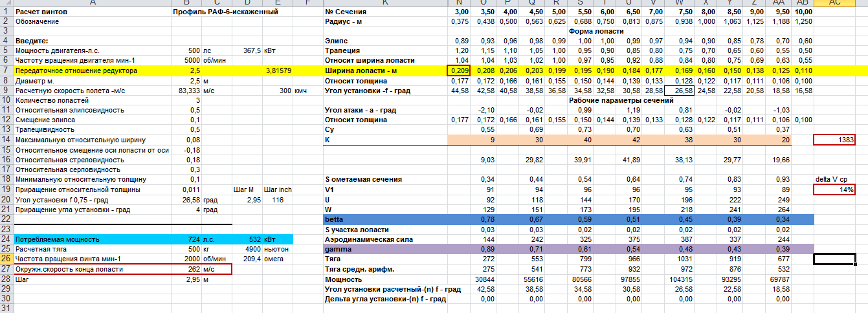Click the 14% delta V cp cell
This screenshot has width=868, height=313.
[834, 189]
